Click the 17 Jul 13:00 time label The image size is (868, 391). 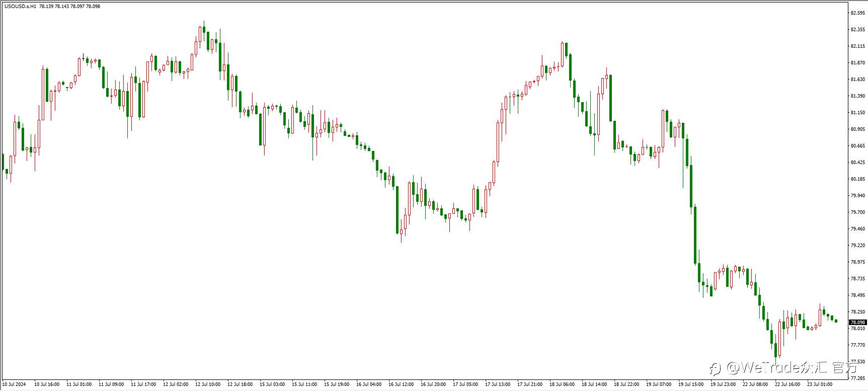tap(498, 384)
